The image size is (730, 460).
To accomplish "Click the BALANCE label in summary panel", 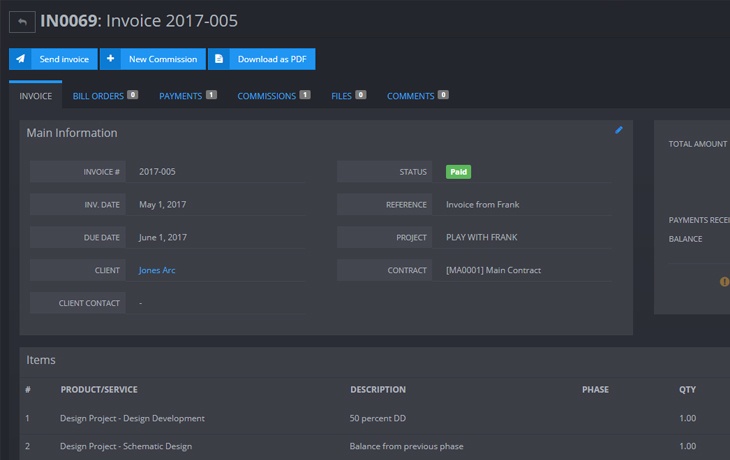I will (685, 239).
